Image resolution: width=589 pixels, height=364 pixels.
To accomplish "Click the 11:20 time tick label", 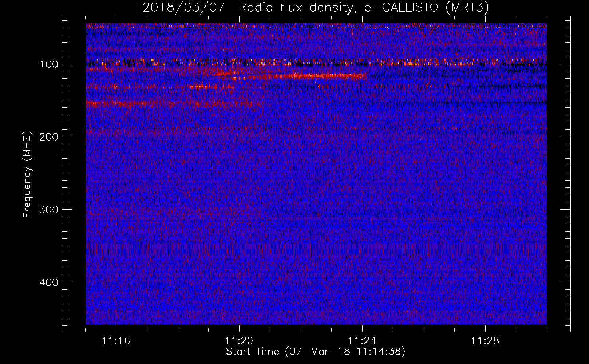I will 239,341.
